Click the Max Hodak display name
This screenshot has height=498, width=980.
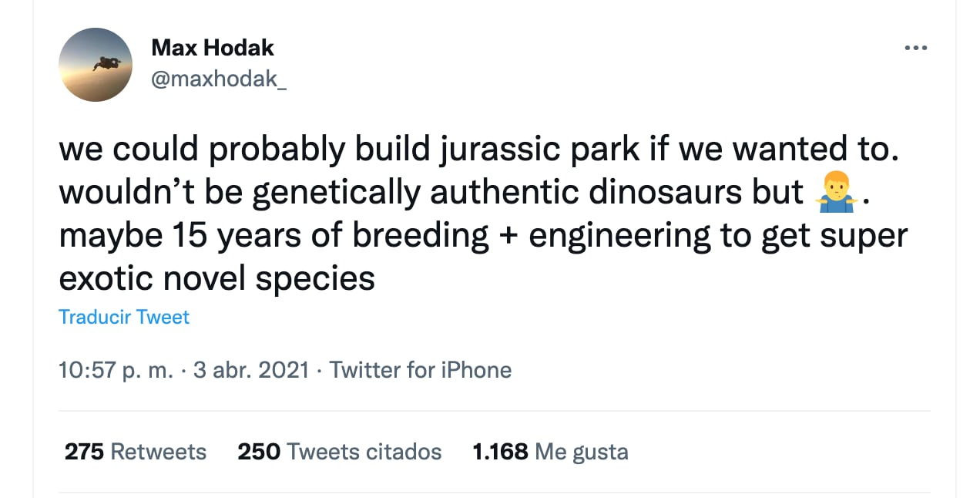[213, 48]
